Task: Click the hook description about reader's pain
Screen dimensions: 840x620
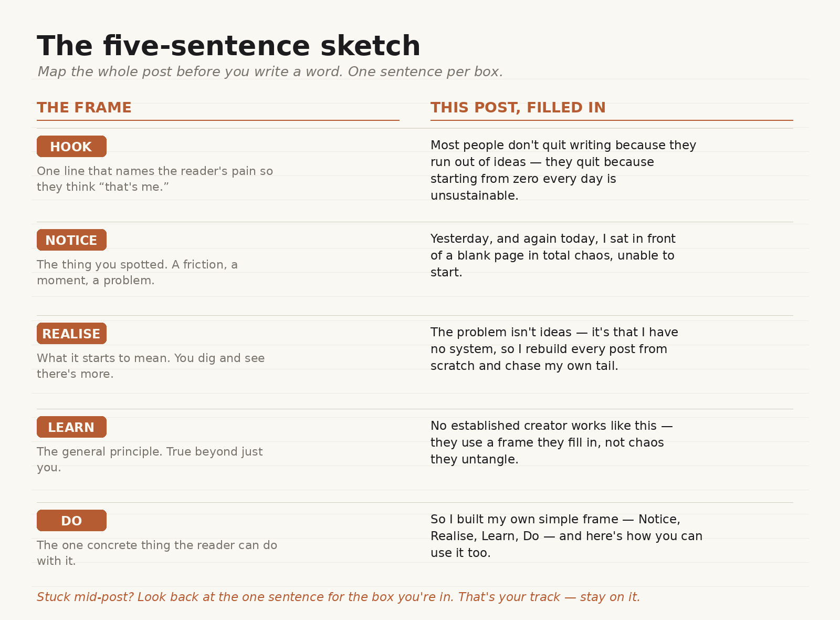Action: click(x=155, y=179)
